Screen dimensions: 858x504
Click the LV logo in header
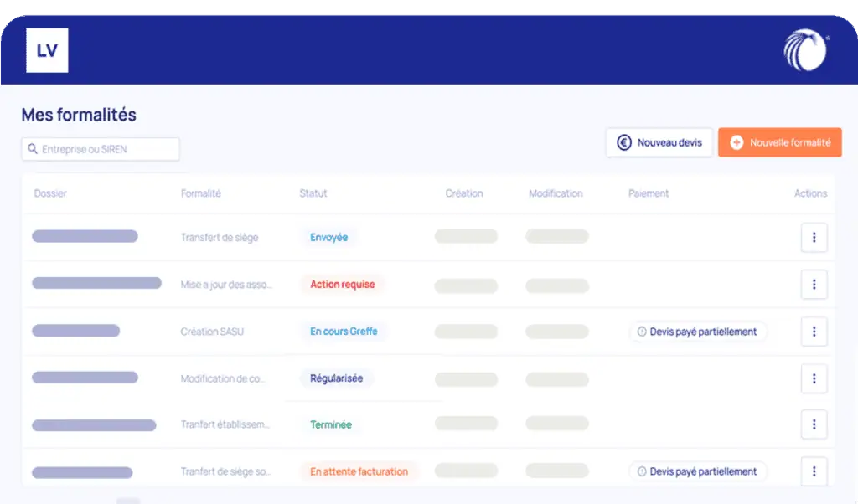[x=47, y=50]
